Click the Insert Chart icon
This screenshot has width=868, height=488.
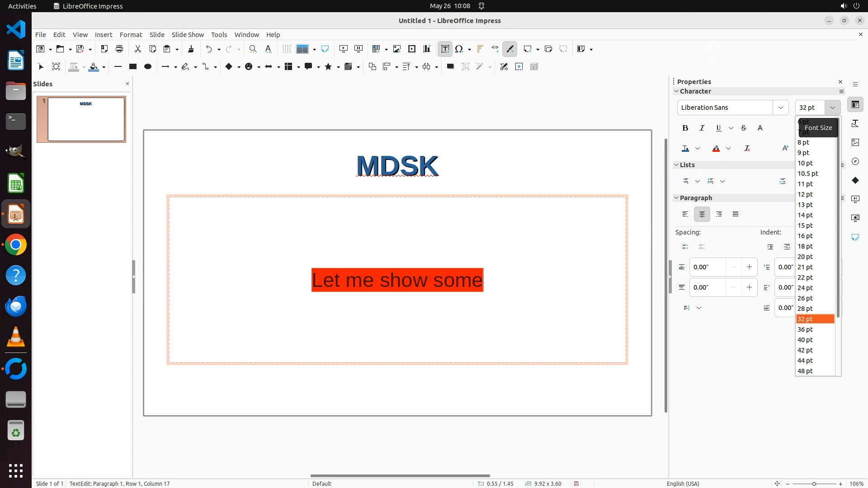click(427, 49)
